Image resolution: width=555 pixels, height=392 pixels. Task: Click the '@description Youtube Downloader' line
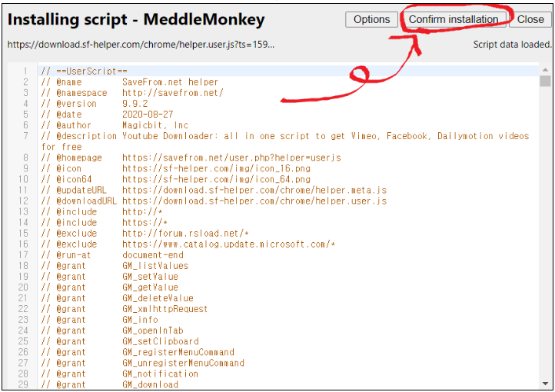coord(285,136)
